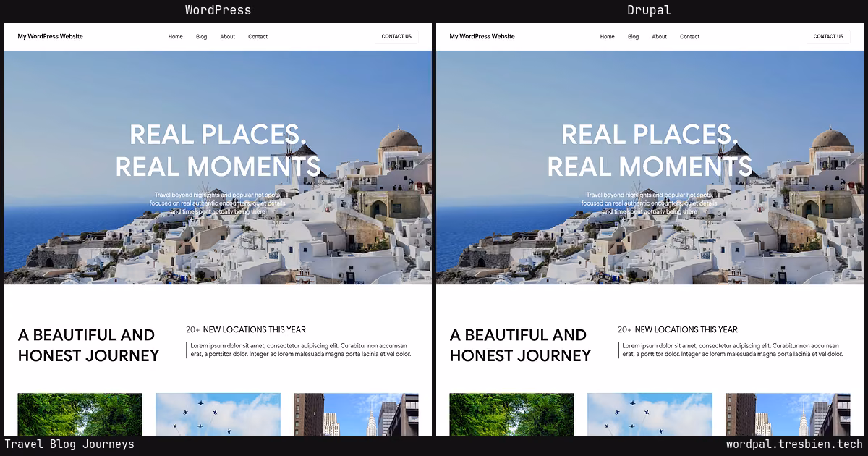Select forest thumbnail on WordPress page
Image resolution: width=868 pixels, height=456 pixels.
tap(80, 414)
